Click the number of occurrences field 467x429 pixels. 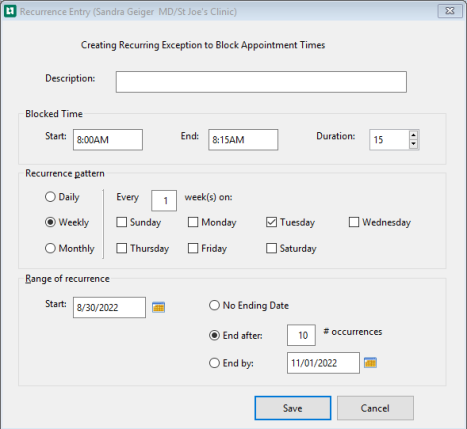click(301, 335)
